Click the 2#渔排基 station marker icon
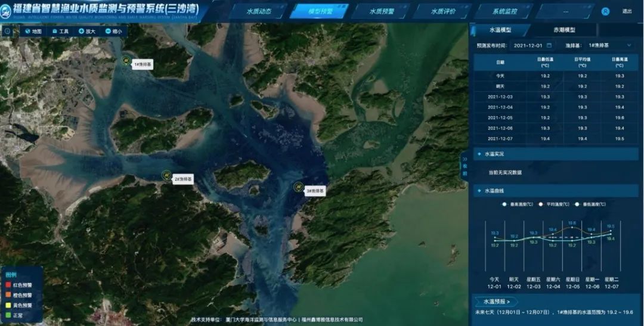This screenshot has height=326, width=644. coord(166,175)
